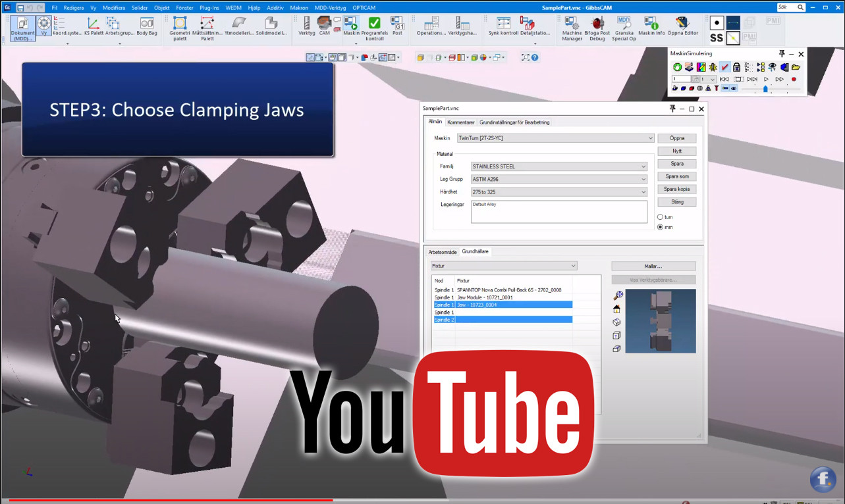
Task: Click the Maskin simulation icon
Action: [351, 24]
